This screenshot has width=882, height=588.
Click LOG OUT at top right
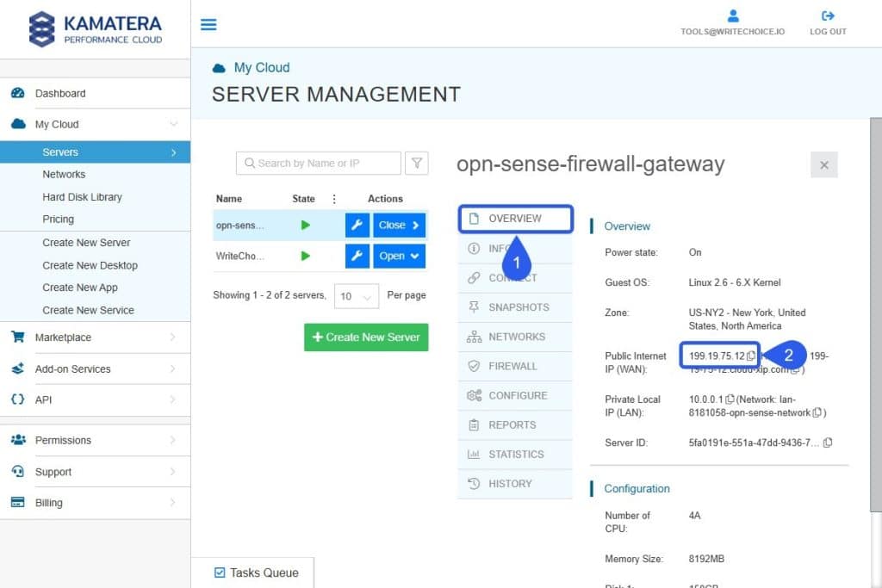point(829,24)
